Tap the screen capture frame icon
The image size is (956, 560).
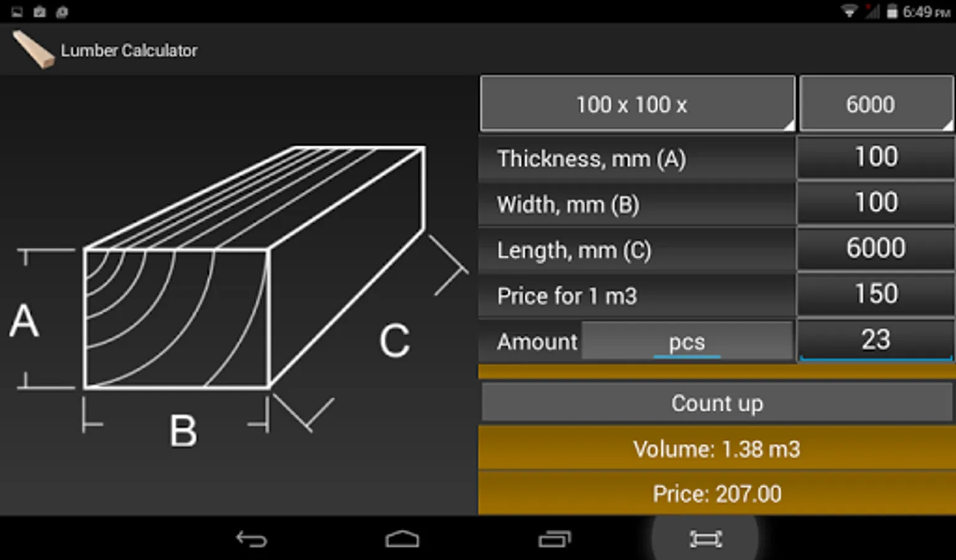(x=706, y=539)
